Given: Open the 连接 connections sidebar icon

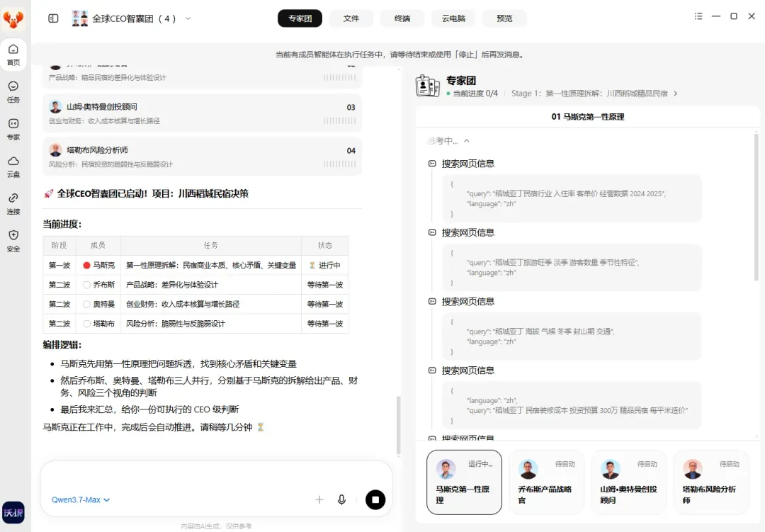Looking at the screenshot, I should pyautogui.click(x=13, y=203).
